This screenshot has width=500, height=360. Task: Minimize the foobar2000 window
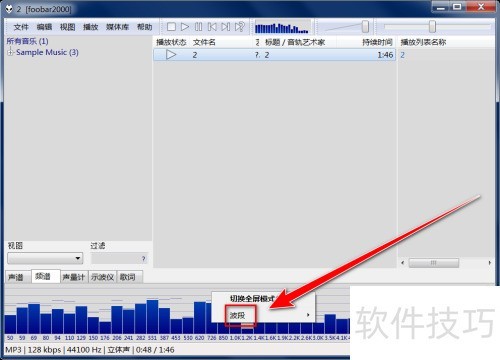[441, 7]
